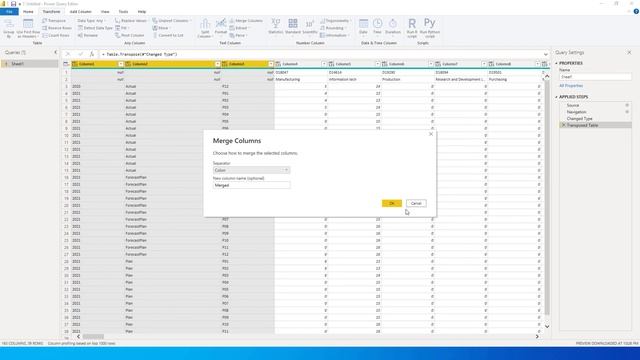640x360 pixels.
Task: Click the Transpose button in ribbon
Action: click(54, 20)
